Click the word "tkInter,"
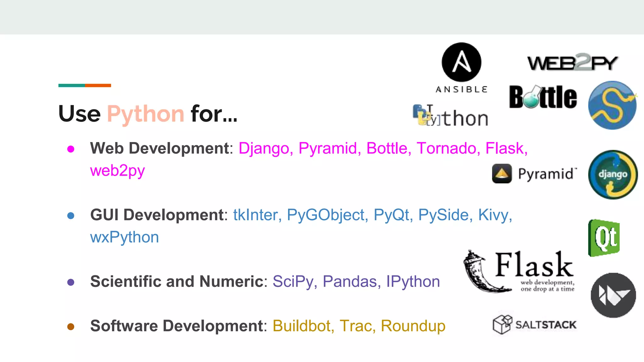This screenshot has width=644, height=362. pos(257,215)
